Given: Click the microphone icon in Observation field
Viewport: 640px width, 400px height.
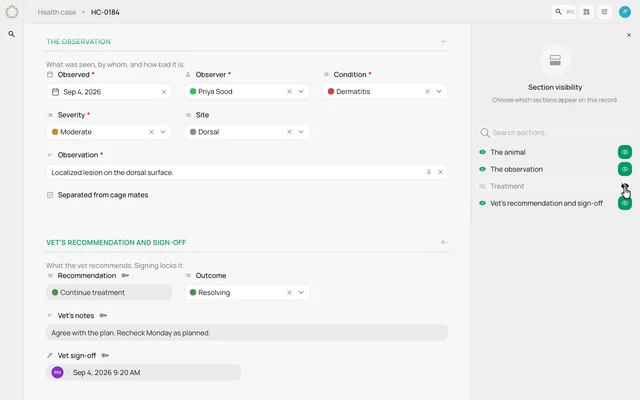Looking at the screenshot, I should coord(429,172).
